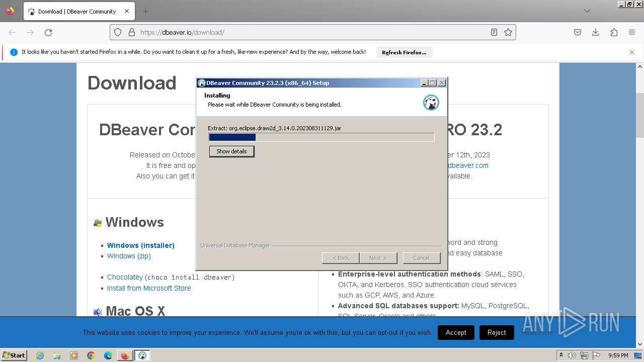Screen dimensions: 644x362
Task: Open Windows Media Player from taskbar
Action: click(74, 355)
